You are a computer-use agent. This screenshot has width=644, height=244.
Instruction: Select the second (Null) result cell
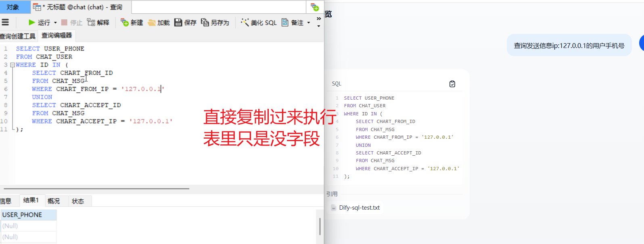[x=28, y=237]
